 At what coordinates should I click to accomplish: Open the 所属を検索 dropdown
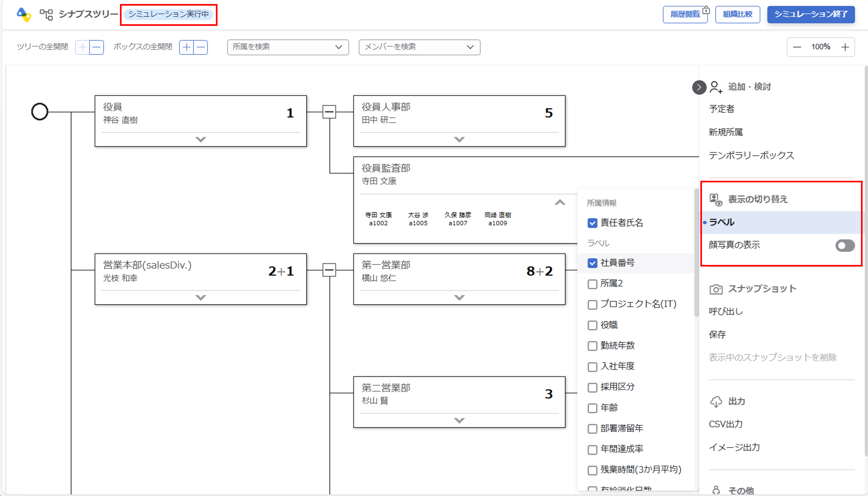(288, 47)
